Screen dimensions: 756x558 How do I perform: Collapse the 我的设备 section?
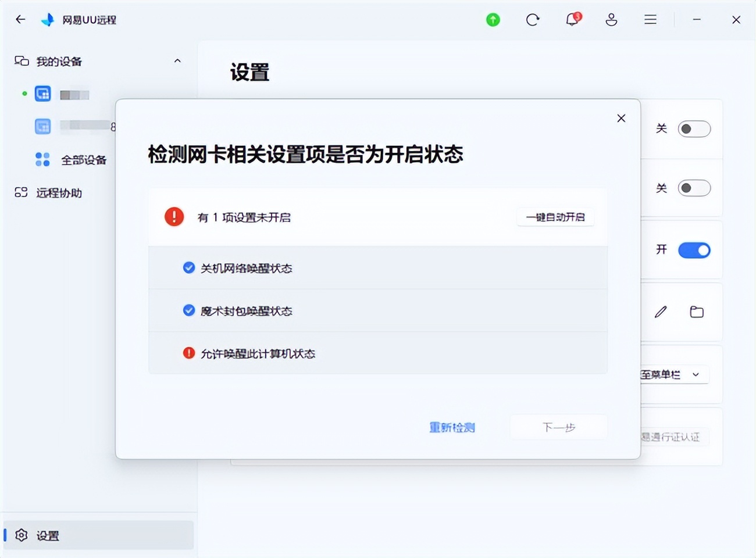click(x=177, y=60)
